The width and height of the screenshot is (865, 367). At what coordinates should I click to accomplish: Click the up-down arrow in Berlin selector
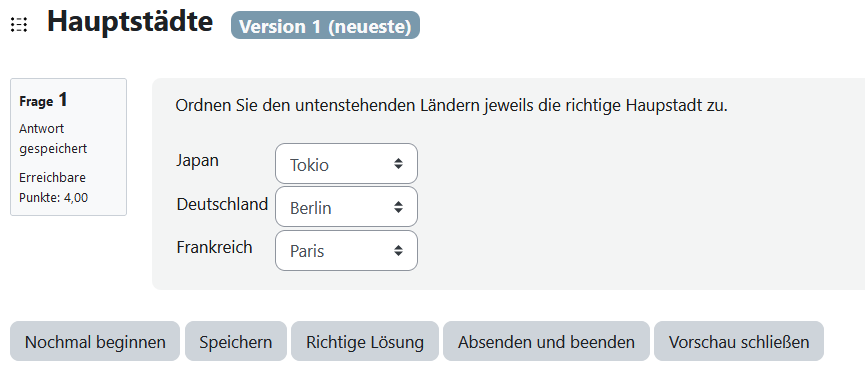[x=398, y=207]
